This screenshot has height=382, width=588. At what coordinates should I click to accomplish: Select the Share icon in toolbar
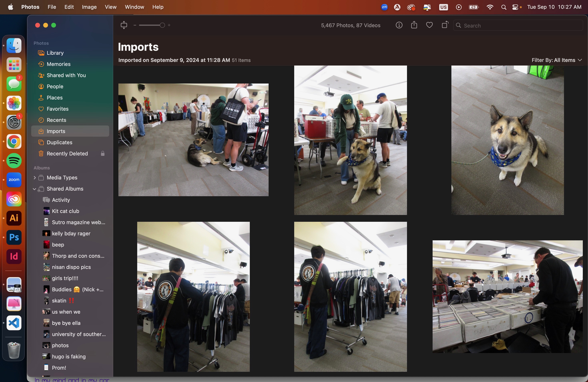click(414, 25)
